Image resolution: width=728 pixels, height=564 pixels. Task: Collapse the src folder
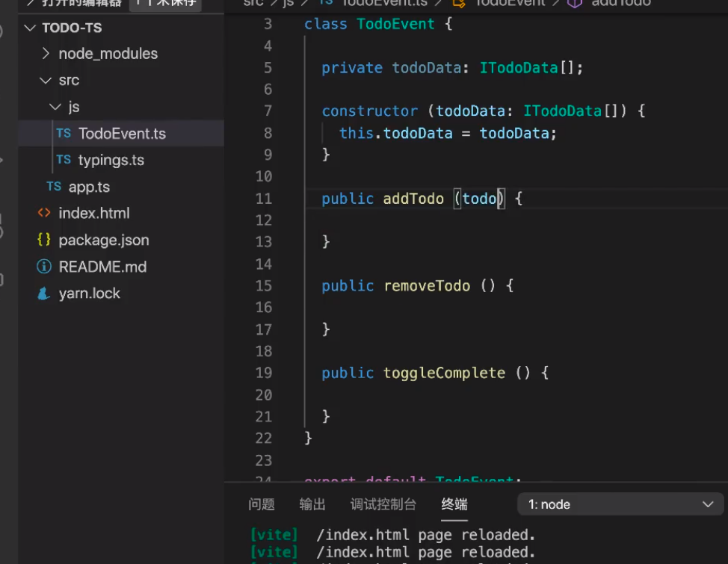(45, 80)
